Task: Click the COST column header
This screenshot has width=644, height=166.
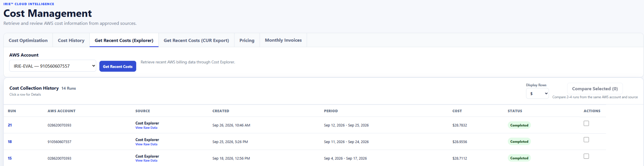Action: (457, 111)
